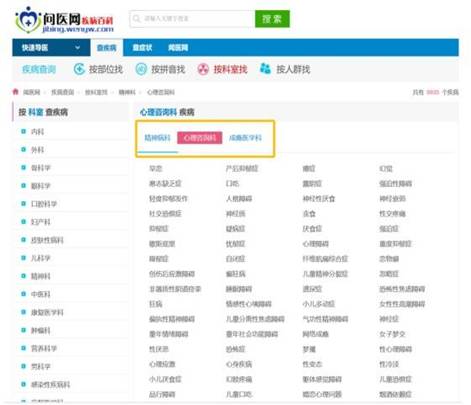Image resolution: width=471 pixels, height=405 pixels.
Task: Open the 童年社会功能障碍 disease entry
Action: coord(252,334)
